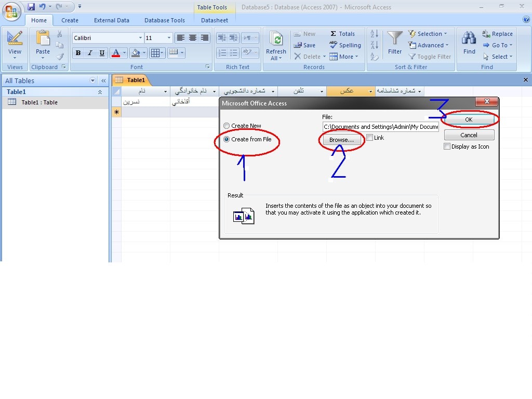Click the red font color swatch

coord(116,53)
